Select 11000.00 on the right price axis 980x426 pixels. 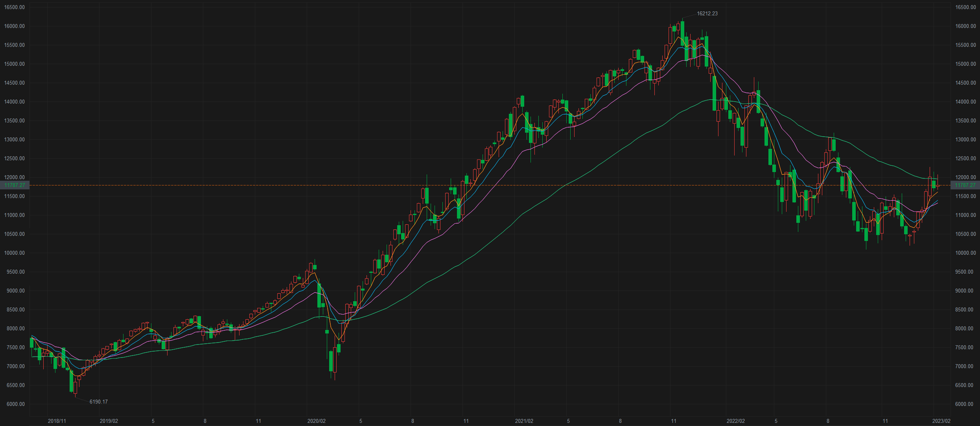(x=965, y=215)
